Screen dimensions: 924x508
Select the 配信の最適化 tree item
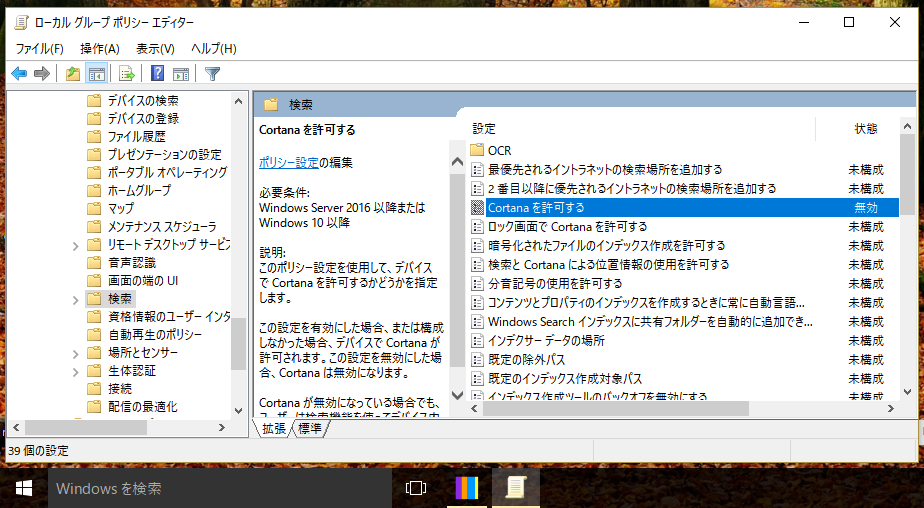pos(143,407)
